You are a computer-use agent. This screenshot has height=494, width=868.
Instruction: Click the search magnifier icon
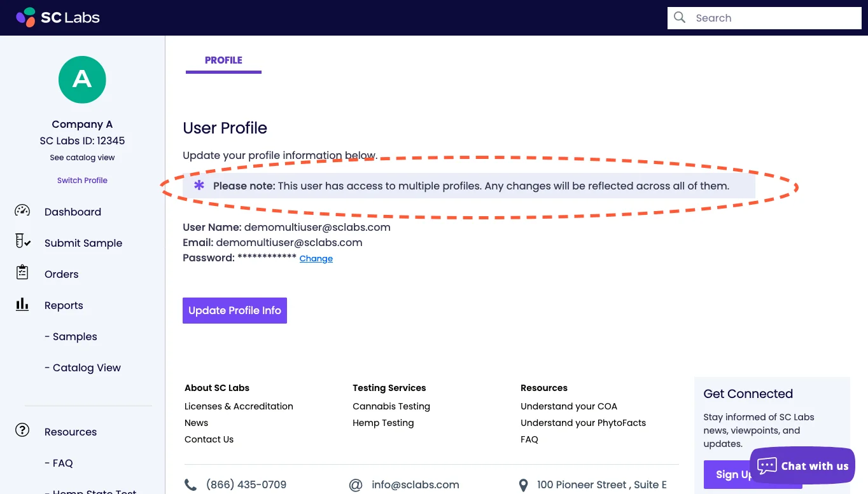point(680,18)
